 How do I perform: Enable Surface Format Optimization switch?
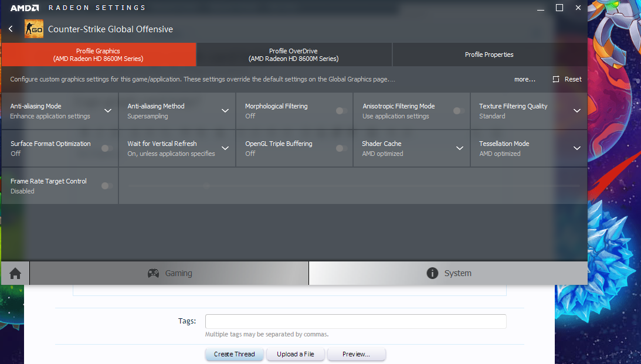coord(107,148)
